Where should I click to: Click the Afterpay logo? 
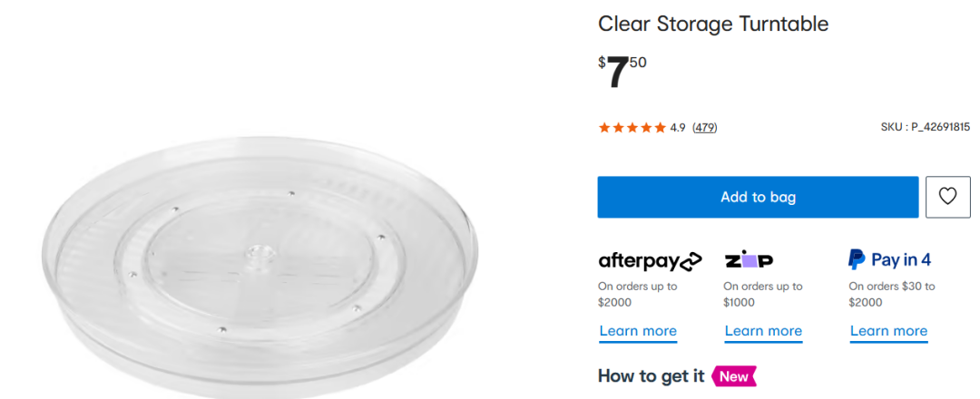pyautogui.click(x=650, y=260)
